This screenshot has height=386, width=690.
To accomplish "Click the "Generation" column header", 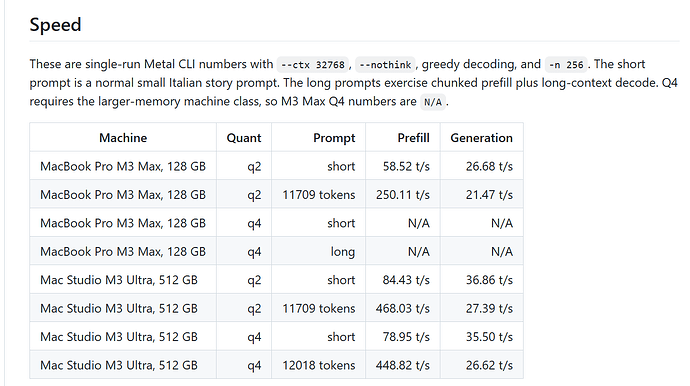I will [481, 138].
